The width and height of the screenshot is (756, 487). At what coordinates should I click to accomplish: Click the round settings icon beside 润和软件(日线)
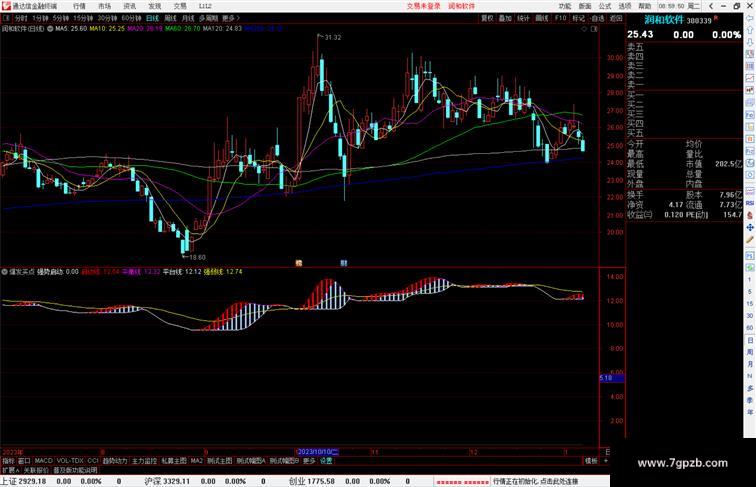tap(50, 29)
